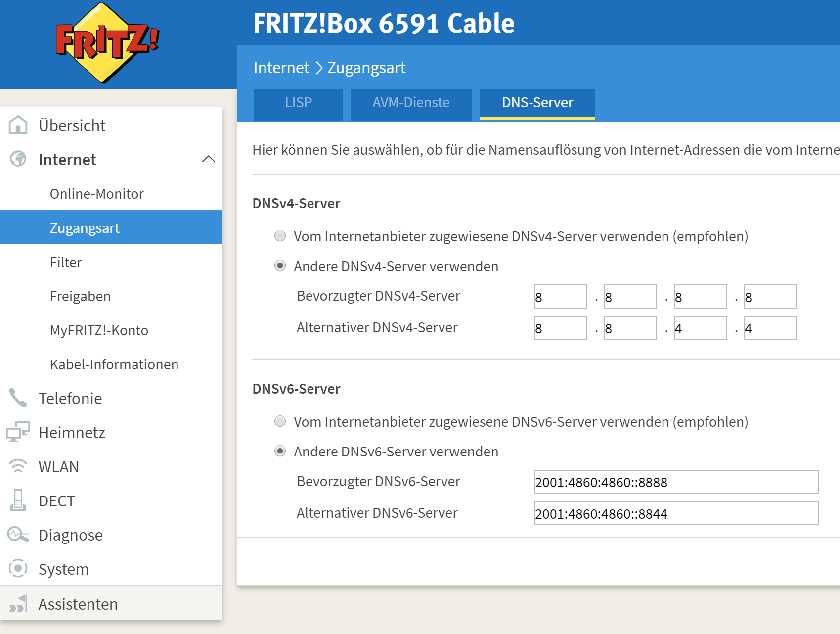Switch to the LISP tab

point(299,104)
